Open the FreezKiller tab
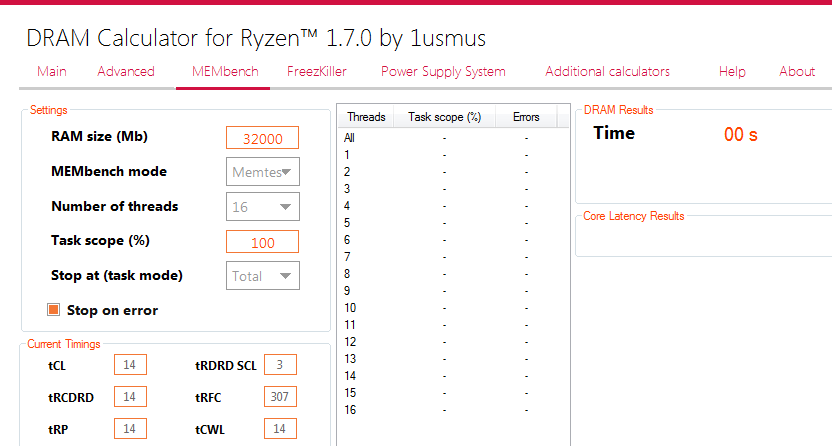The height and width of the screenshot is (446, 832). tap(317, 72)
